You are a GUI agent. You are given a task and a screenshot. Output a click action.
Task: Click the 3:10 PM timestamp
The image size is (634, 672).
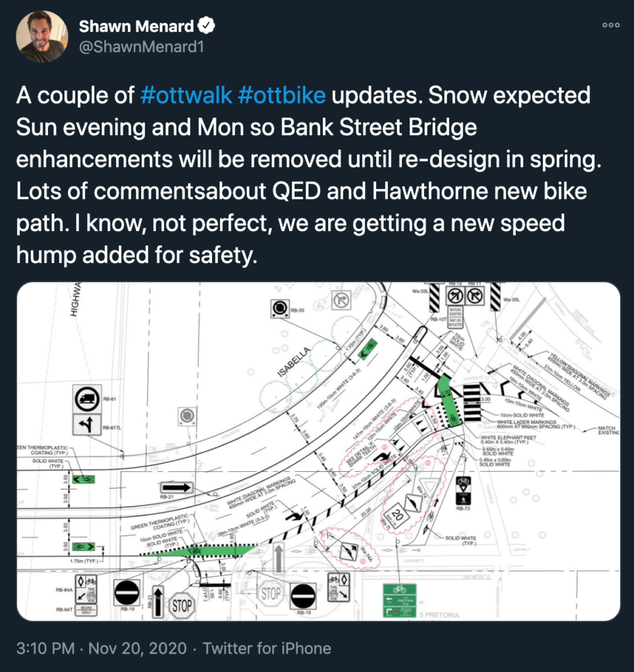pyautogui.click(x=45, y=648)
